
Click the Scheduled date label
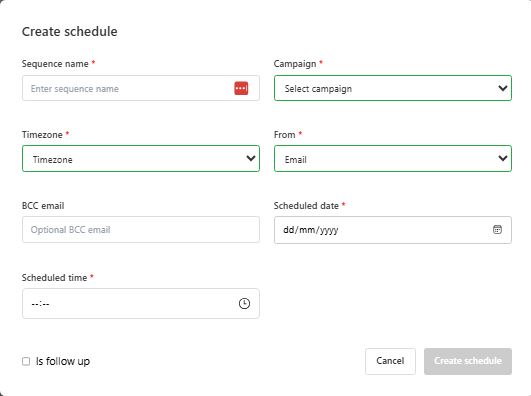(x=306, y=206)
